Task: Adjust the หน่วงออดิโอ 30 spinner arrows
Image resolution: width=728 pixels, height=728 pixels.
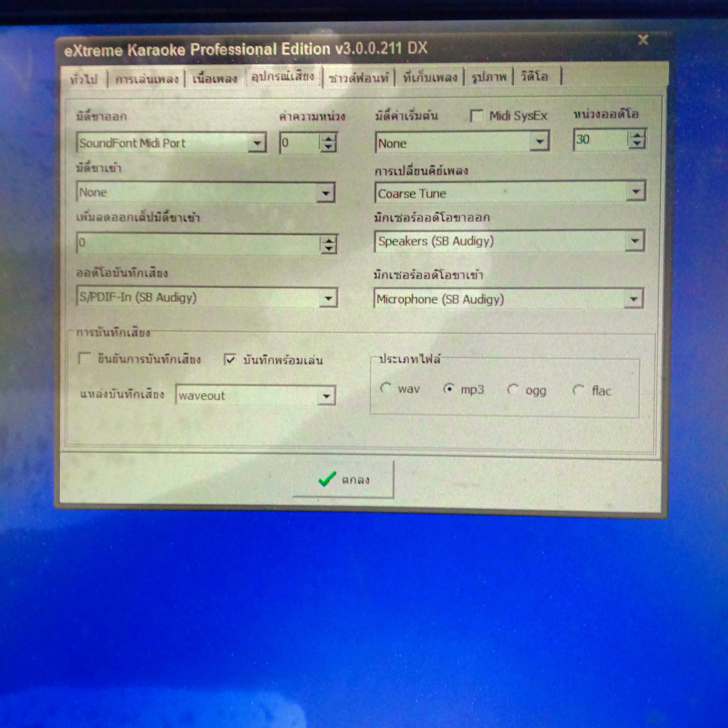Action: pyautogui.click(x=637, y=140)
